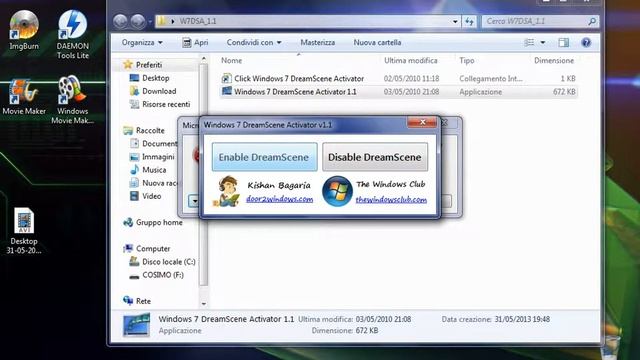Sort by Dimensione column header

point(554,60)
